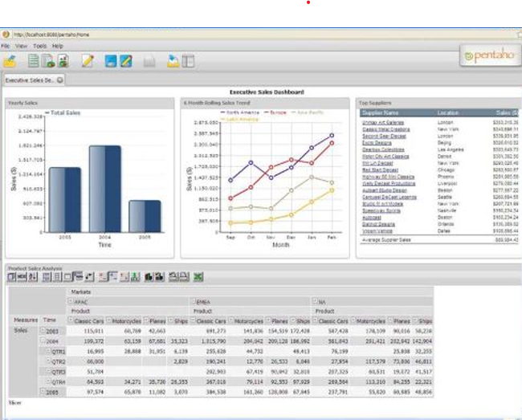Click the folder icon with blue arrow
522x420 pixels.
click(x=173, y=61)
